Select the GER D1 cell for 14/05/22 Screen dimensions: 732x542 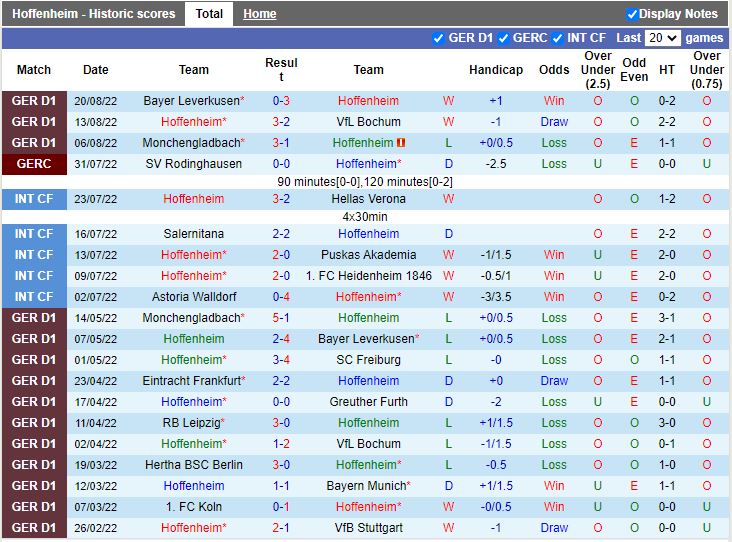tap(34, 318)
